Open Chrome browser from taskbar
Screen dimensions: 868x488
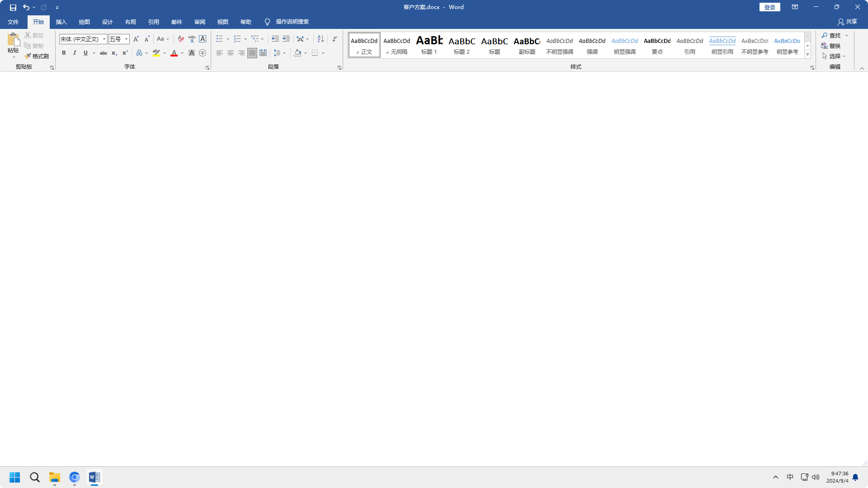75,477
